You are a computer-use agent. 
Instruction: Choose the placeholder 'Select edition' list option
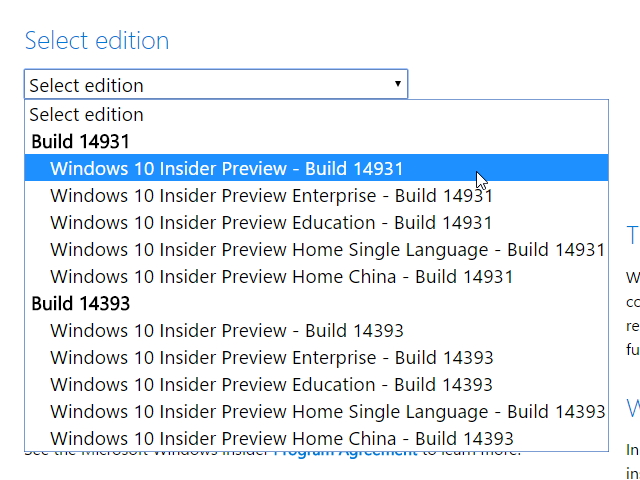coord(86,114)
